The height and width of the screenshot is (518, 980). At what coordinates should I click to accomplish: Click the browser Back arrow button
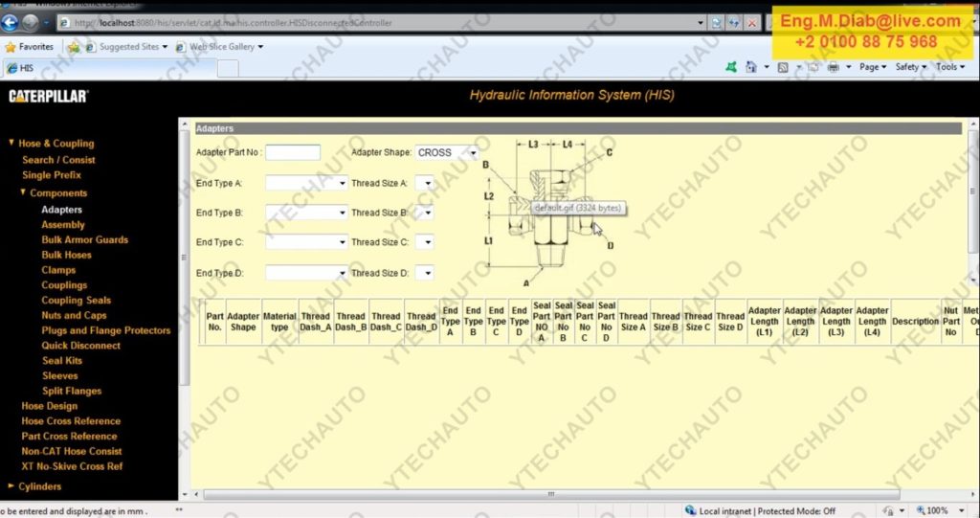(x=10, y=23)
